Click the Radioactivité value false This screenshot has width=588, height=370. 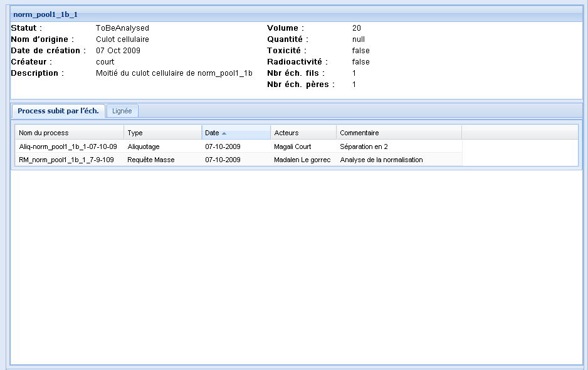click(360, 61)
